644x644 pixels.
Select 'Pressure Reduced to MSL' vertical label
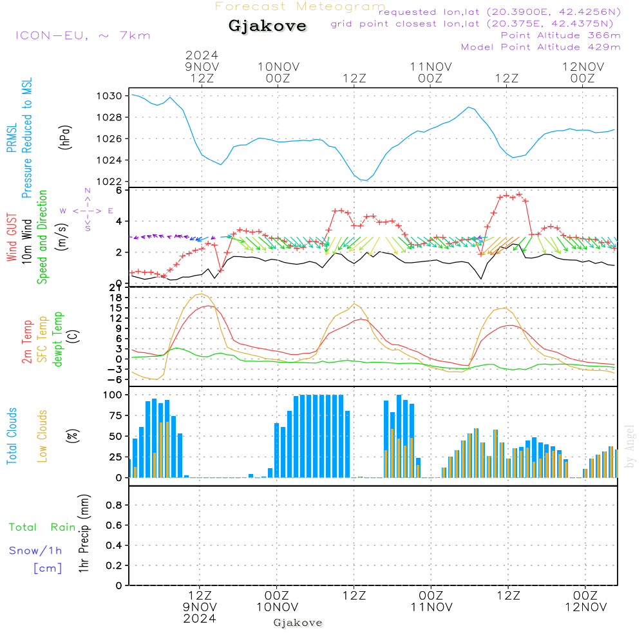pyautogui.click(x=26, y=138)
